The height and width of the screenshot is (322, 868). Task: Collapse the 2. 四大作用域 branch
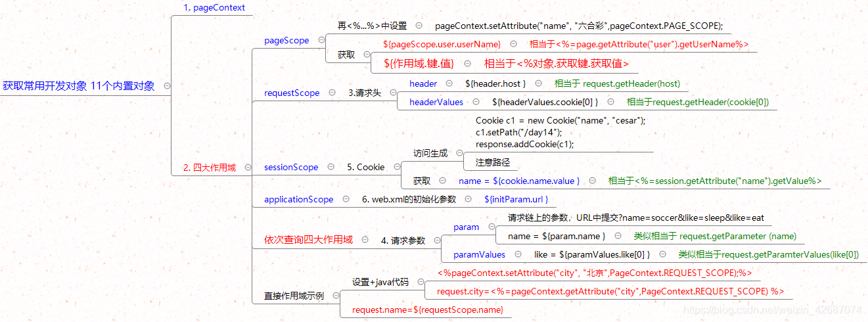tap(248, 168)
